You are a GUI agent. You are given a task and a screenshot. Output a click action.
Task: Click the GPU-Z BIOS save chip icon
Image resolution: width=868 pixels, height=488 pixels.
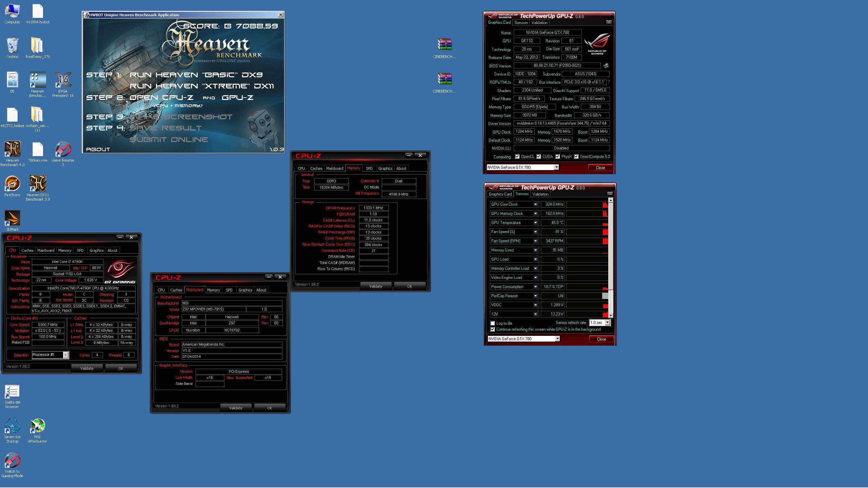(606, 65)
